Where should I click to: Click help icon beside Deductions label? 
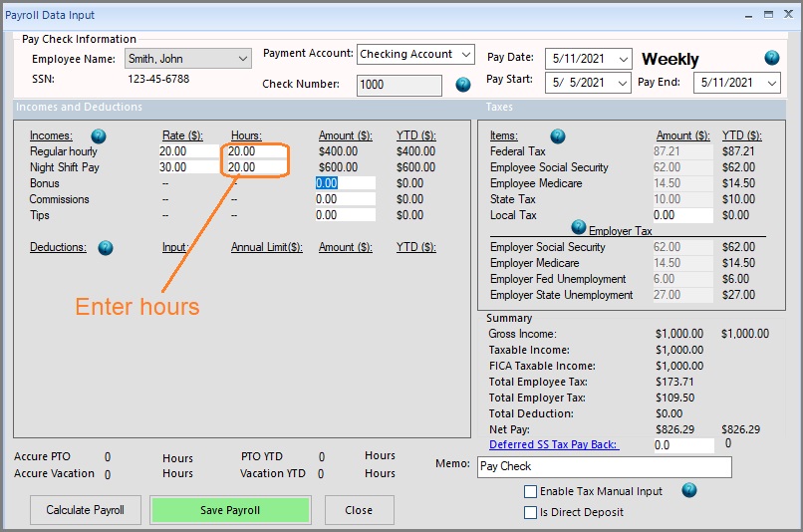[106, 247]
